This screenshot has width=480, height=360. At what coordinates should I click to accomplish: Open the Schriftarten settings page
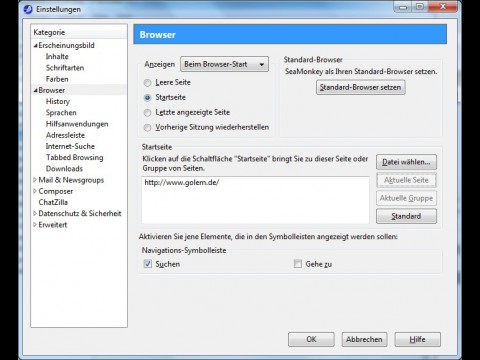[65, 68]
